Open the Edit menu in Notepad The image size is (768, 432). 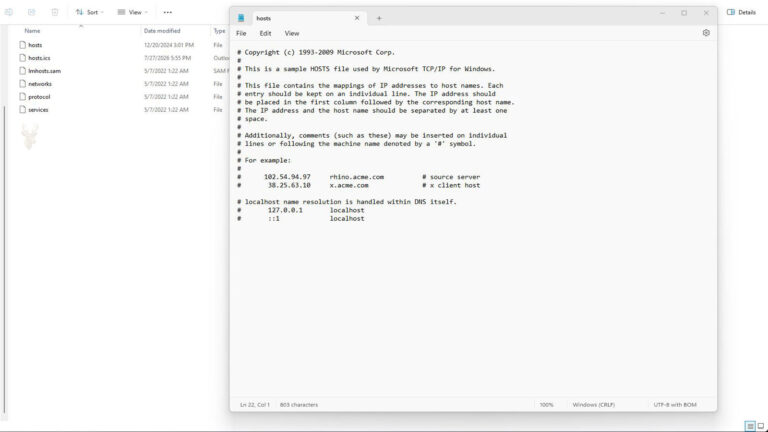265,33
